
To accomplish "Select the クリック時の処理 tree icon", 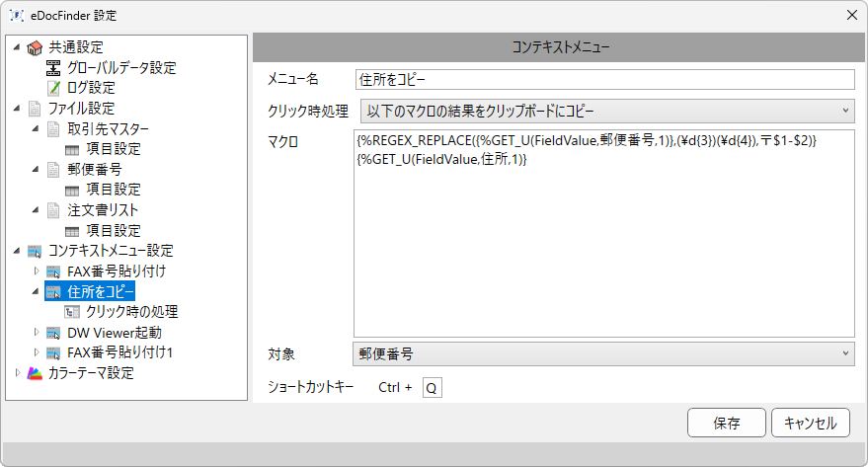I will pyautogui.click(x=72, y=312).
